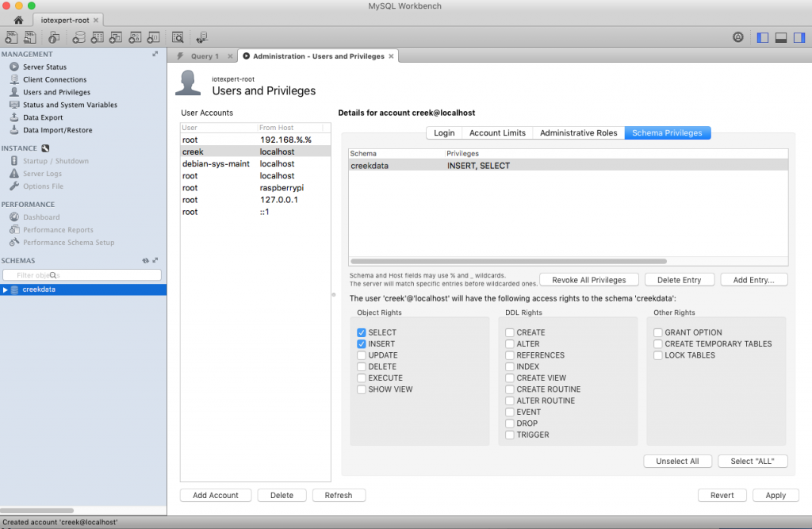
Task: Click the Add Entry... button
Action: tap(753, 280)
